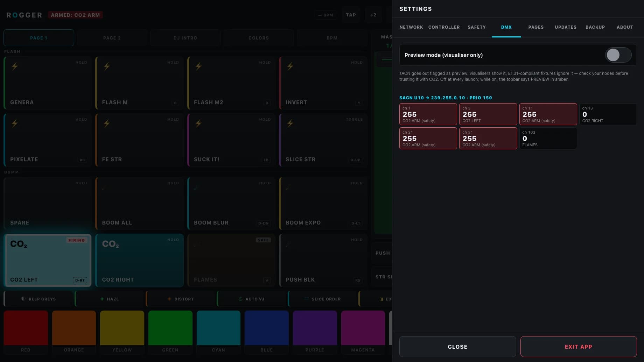Toggle SLICE ORDER option
Viewport: 644px width, 362px height.
pyautogui.click(x=322, y=299)
